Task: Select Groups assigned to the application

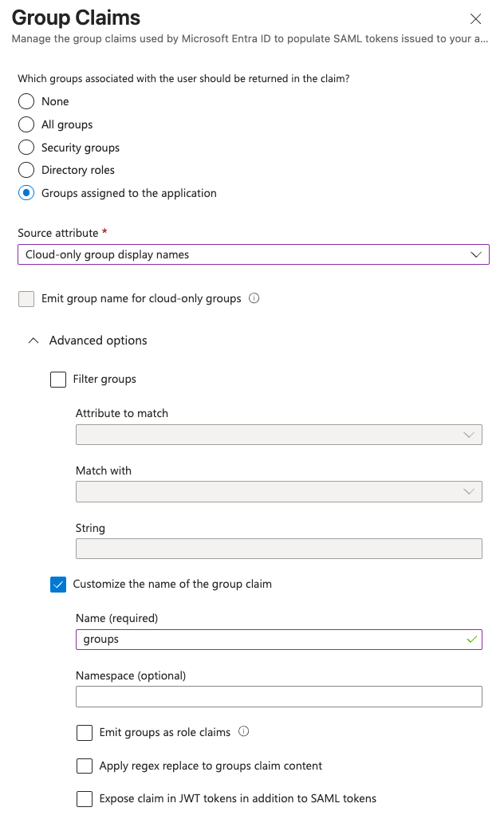Action: [26, 193]
